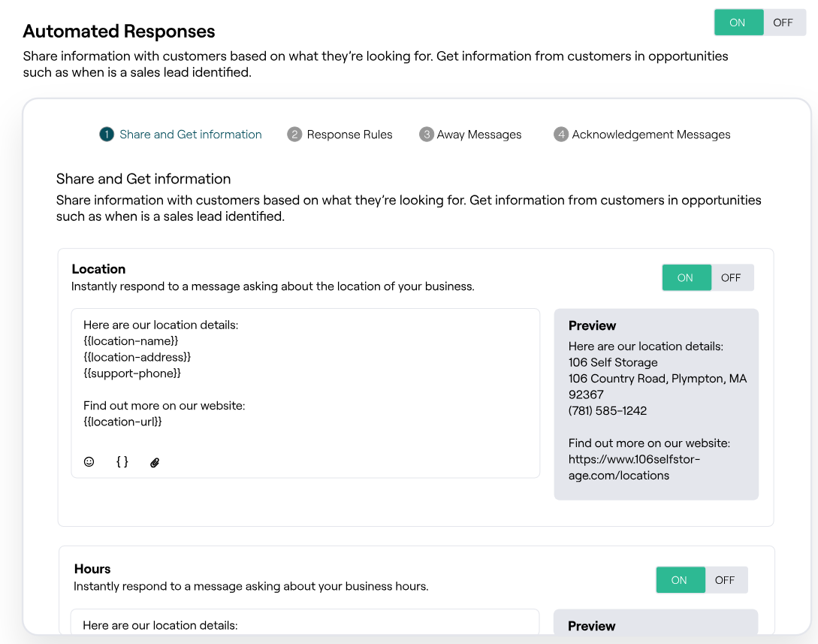Attach a file with the paperclip icon
Image resolution: width=818 pixels, height=644 pixels.
click(x=155, y=462)
